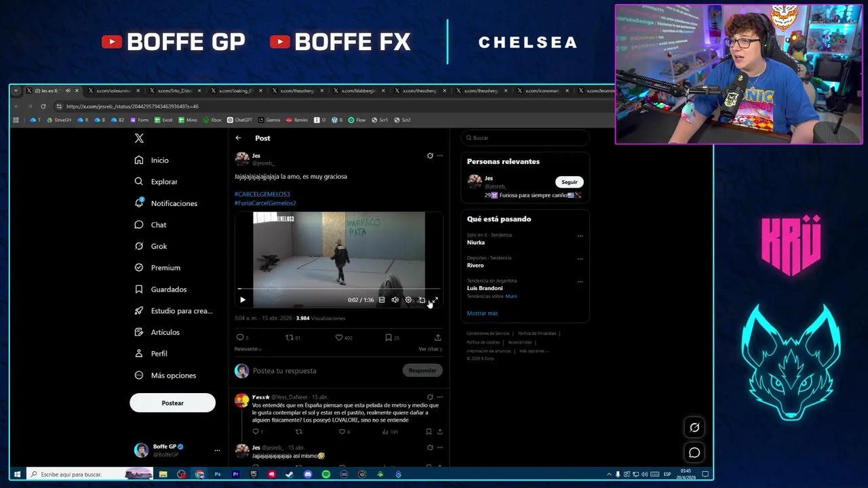Open the #FuriaCarcelGemelos2 hashtag
Viewport: 868px width, 488px height.
click(x=265, y=203)
